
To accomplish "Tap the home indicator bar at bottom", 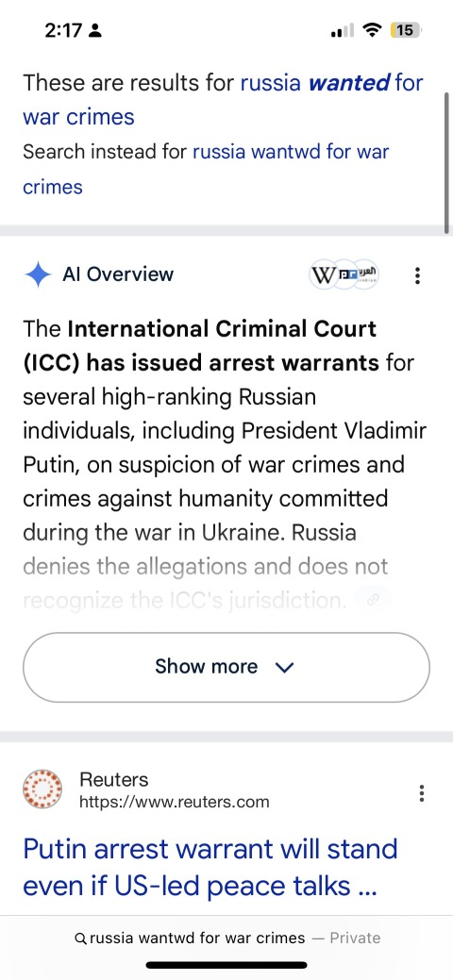I will (x=226, y=966).
